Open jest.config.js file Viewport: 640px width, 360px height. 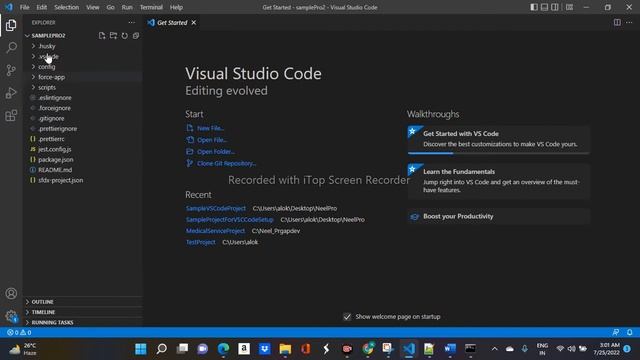point(82,149)
